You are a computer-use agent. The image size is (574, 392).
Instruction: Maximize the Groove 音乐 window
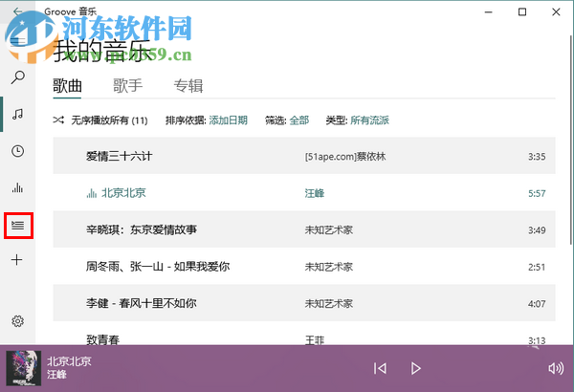[522, 12]
